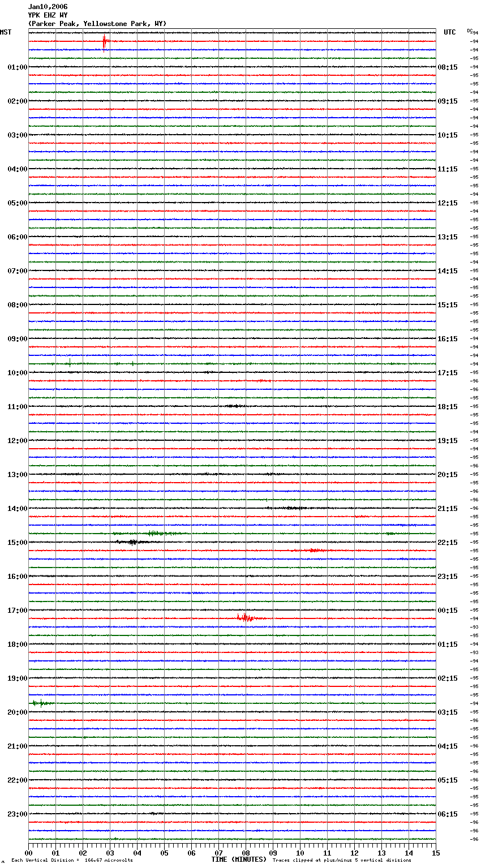Select the 12:00 MST time label
Screen dimensions: 481x868
18,441
